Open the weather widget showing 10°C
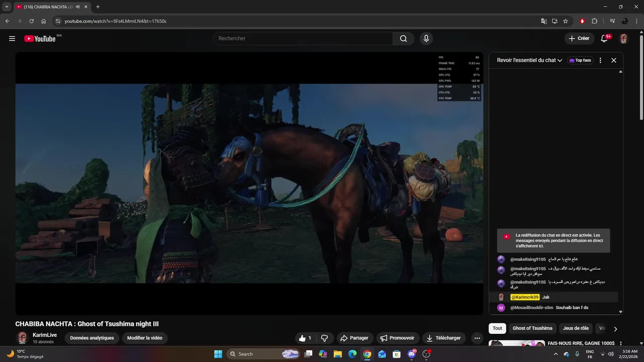Image resolution: width=644 pixels, height=362 pixels. pyautogui.click(x=24, y=354)
